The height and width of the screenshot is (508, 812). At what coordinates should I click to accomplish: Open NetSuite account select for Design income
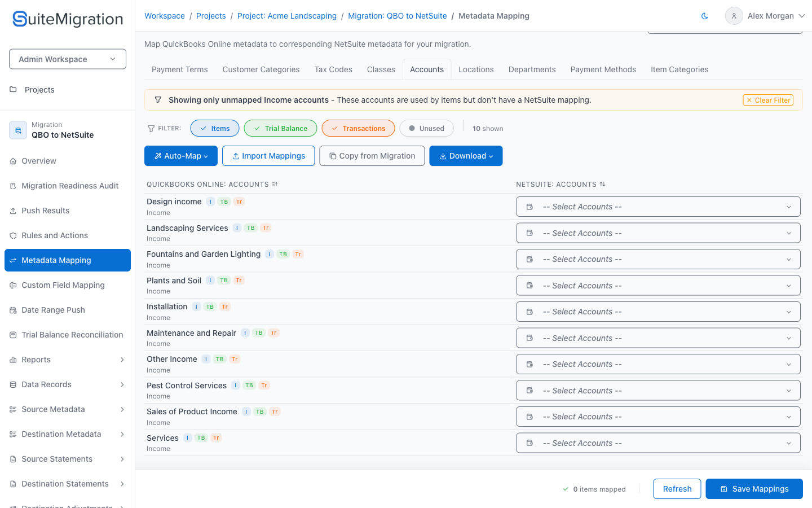coord(658,207)
